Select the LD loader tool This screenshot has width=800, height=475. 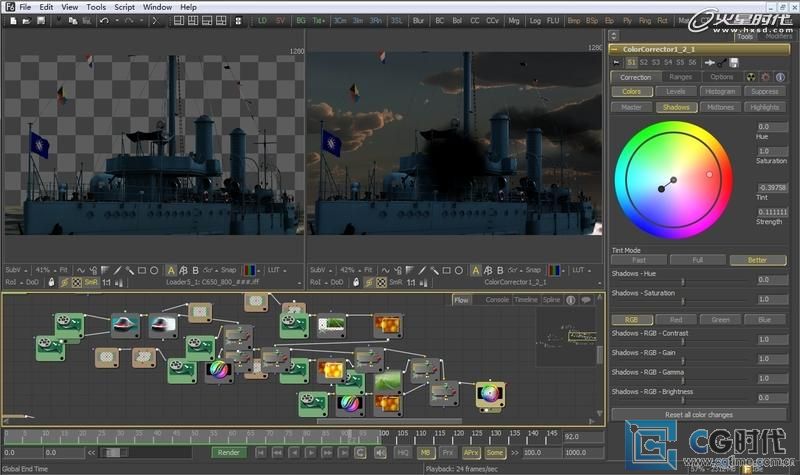coord(262,21)
